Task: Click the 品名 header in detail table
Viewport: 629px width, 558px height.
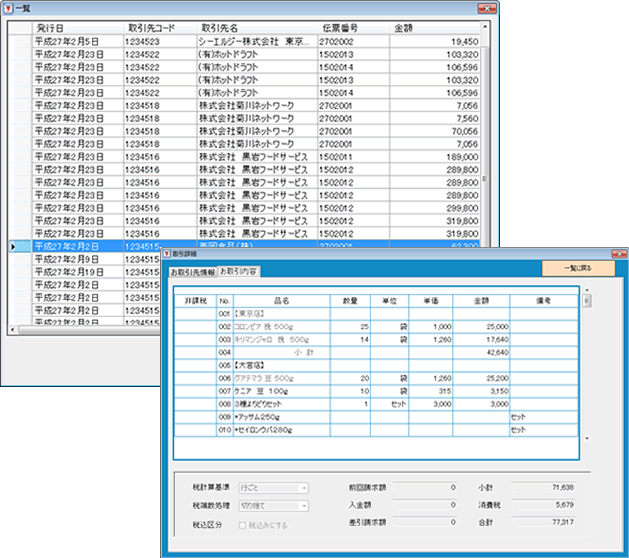Action: (x=282, y=301)
